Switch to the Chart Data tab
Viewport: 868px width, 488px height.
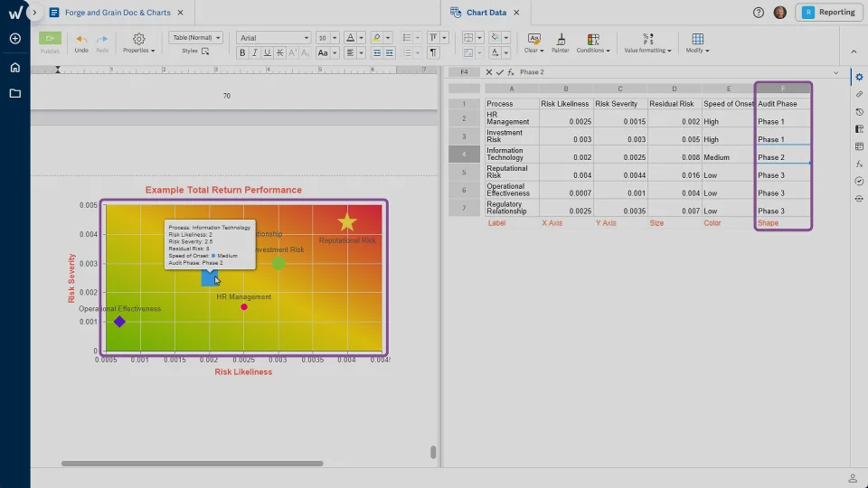pos(486,12)
